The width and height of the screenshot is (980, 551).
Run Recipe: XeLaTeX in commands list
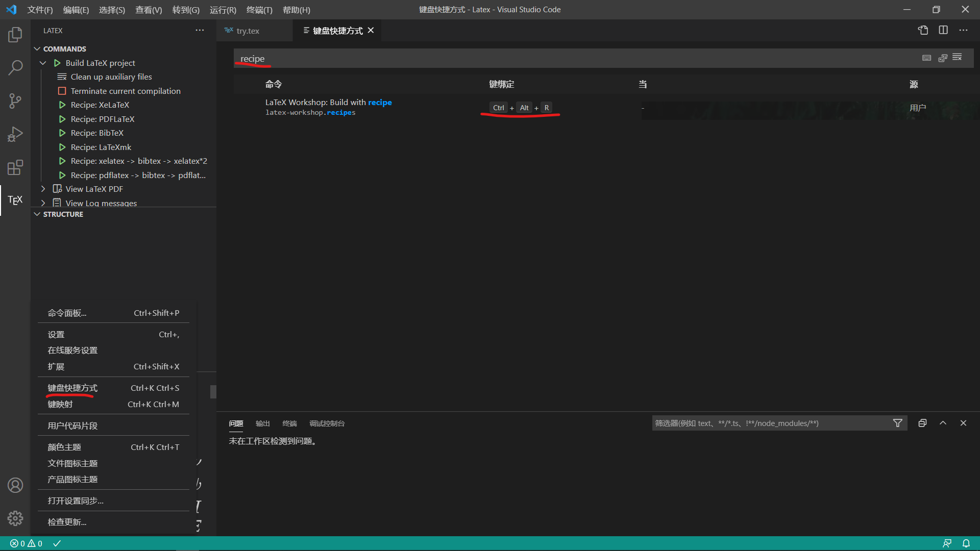(100, 105)
